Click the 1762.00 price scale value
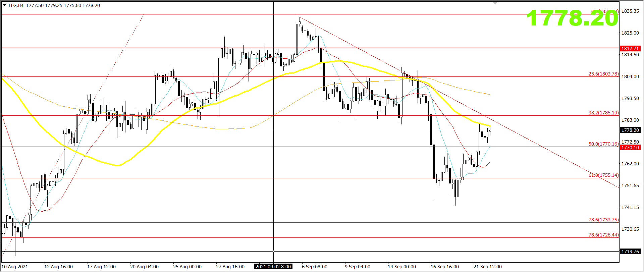This screenshot has width=644, height=272. [630, 164]
